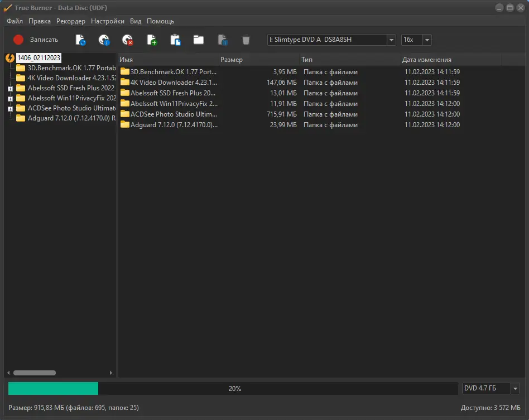
Task: Open disc information icon
Action: [x=104, y=40]
